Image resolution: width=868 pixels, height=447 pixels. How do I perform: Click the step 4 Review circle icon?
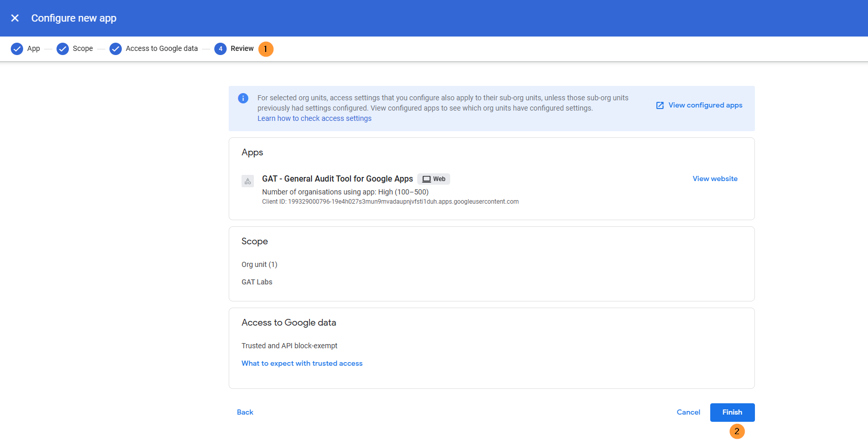[220, 49]
